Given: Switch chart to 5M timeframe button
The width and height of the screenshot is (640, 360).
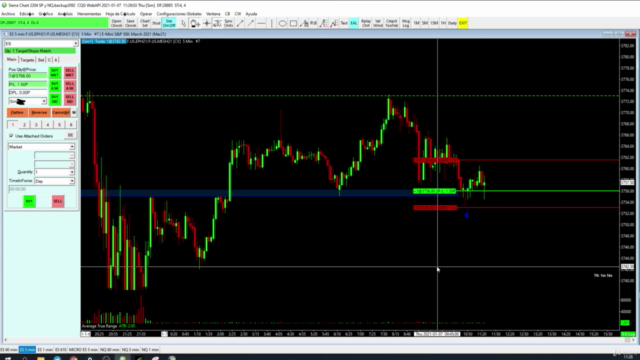Looking at the screenshot, I should click(x=425, y=23).
